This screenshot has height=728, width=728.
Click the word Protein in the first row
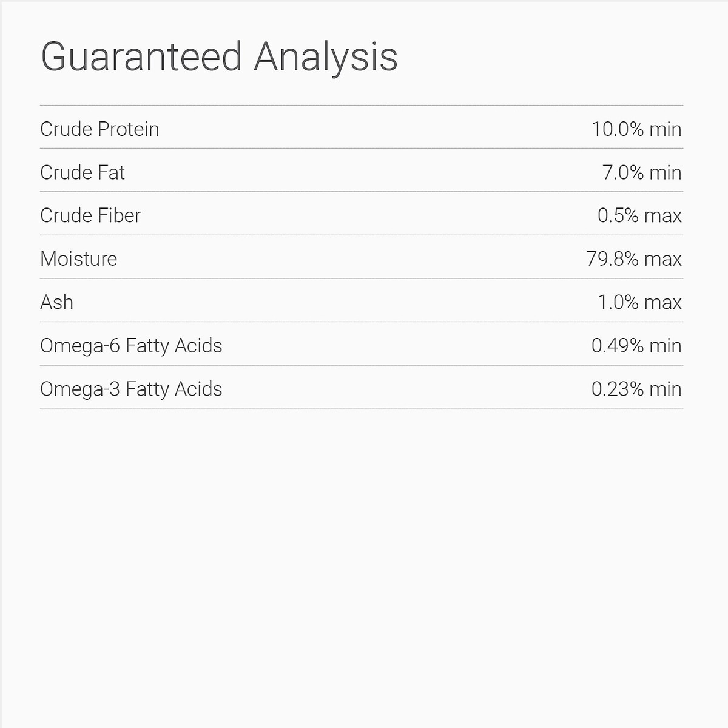click(128, 129)
